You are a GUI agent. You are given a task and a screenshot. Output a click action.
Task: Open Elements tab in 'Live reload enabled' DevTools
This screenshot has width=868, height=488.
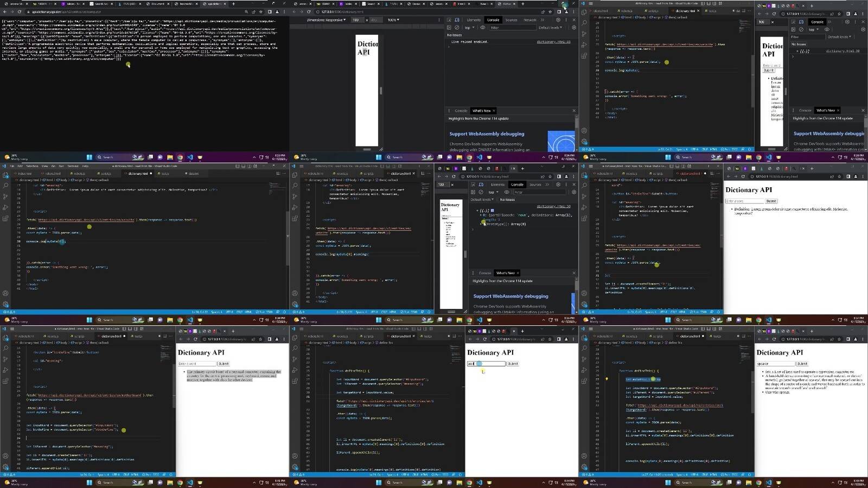pos(474,20)
